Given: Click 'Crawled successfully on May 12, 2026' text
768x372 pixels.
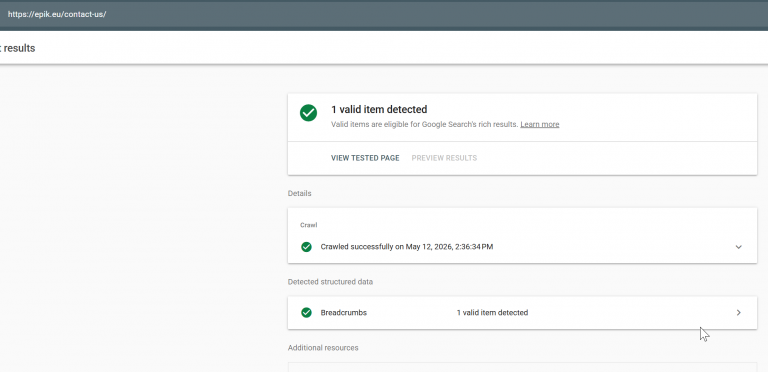Looking at the screenshot, I should point(407,247).
